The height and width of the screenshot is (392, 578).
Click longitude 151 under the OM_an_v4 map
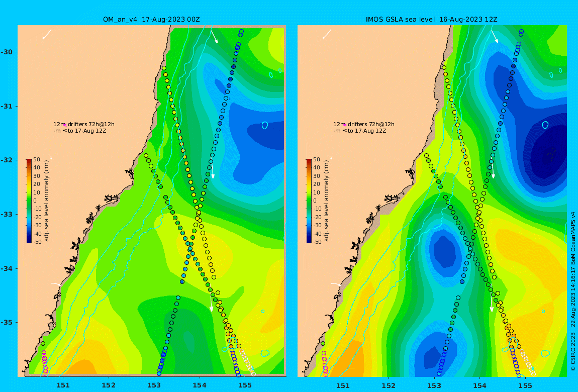click(63, 386)
